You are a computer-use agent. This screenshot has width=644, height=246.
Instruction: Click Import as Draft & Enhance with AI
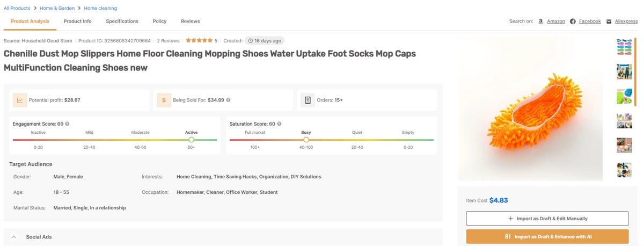547,236
